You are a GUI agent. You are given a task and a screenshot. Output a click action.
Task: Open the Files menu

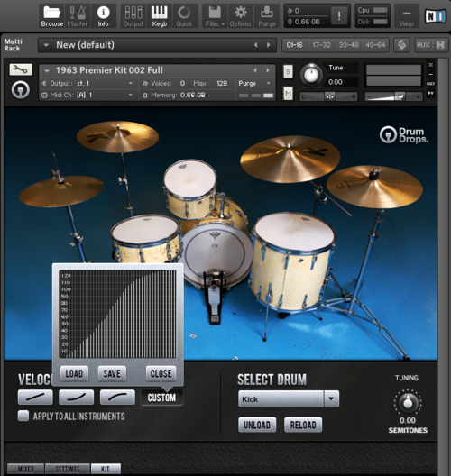click(215, 16)
